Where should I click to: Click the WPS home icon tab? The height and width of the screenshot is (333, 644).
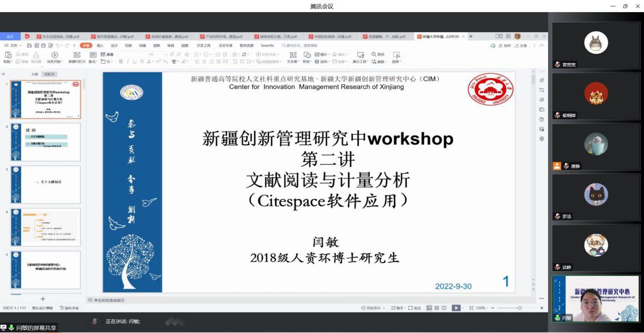tap(11, 37)
